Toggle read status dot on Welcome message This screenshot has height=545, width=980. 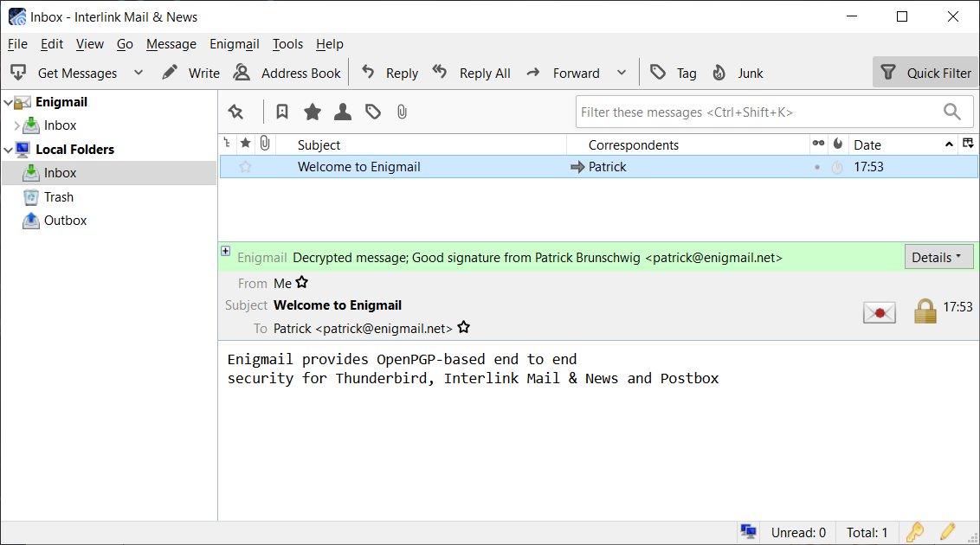pyautogui.click(x=817, y=167)
